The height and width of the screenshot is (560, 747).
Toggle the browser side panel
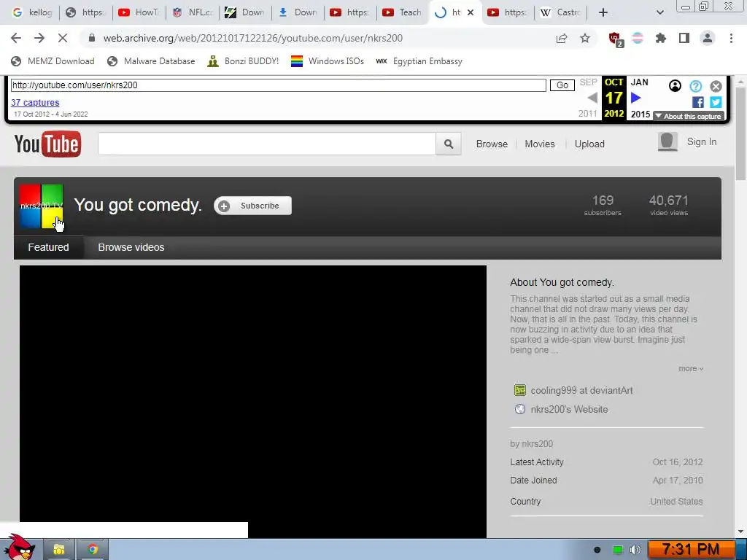pyautogui.click(x=684, y=38)
